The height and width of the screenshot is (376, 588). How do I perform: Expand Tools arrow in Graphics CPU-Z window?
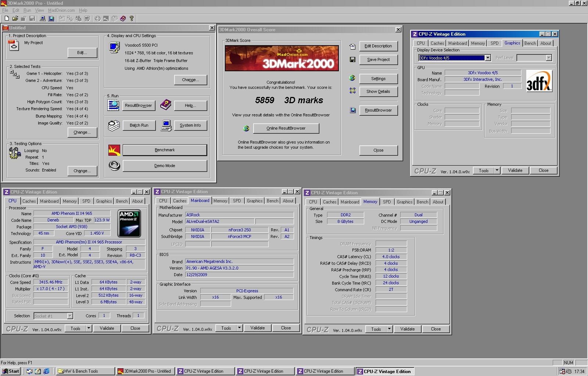497,170
